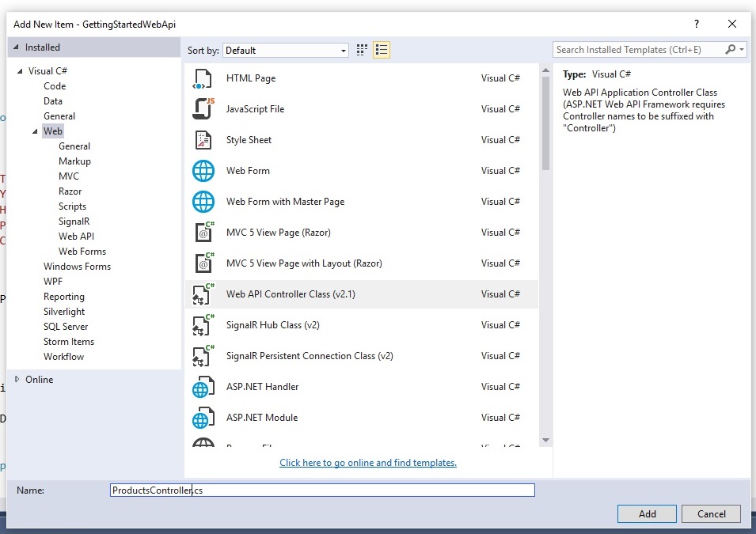The height and width of the screenshot is (534, 756).
Task: Click the ASP.NET Handler icon
Action: point(203,387)
